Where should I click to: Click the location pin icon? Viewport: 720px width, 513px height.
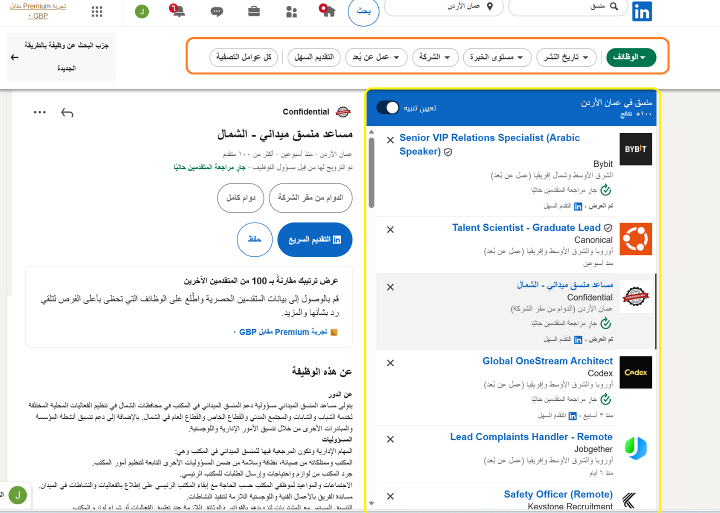(x=490, y=6)
